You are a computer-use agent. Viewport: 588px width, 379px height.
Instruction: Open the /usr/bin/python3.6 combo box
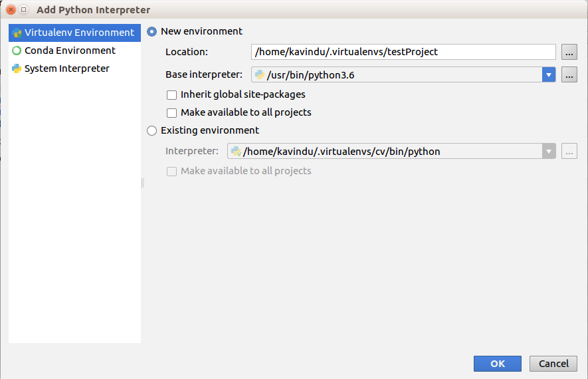(x=399, y=75)
